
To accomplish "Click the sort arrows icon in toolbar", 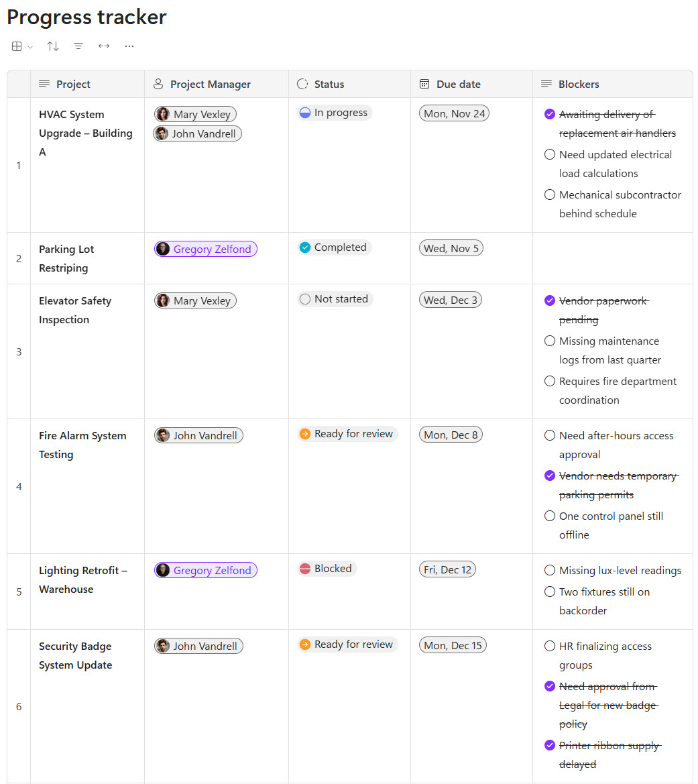I will pyautogui.click(x=53, y=46).
